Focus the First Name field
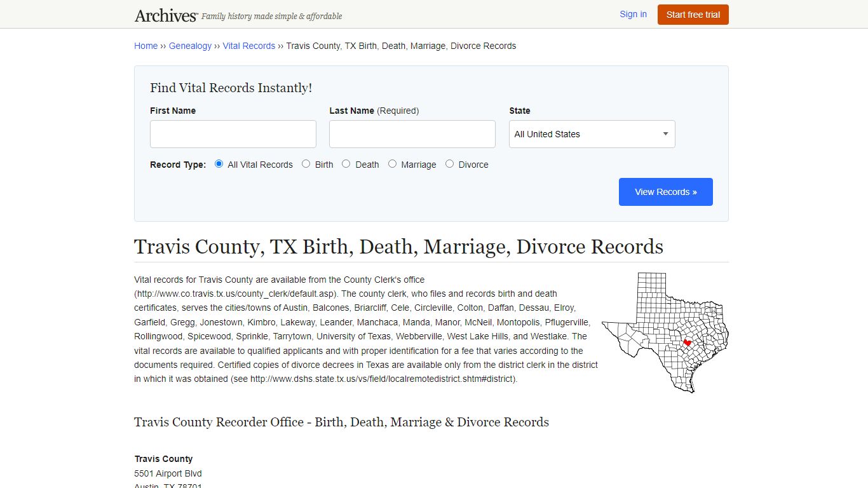This screenshot has height=488, width=868. click(233, 134)
